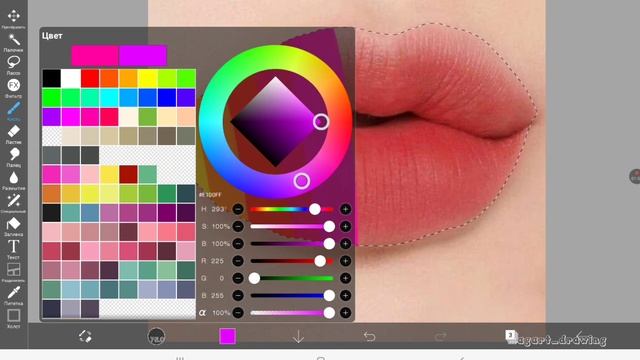This screenshot has width=640, height=360.
Task: Click the B blue channel slider knob
Action: pos(329,296)
